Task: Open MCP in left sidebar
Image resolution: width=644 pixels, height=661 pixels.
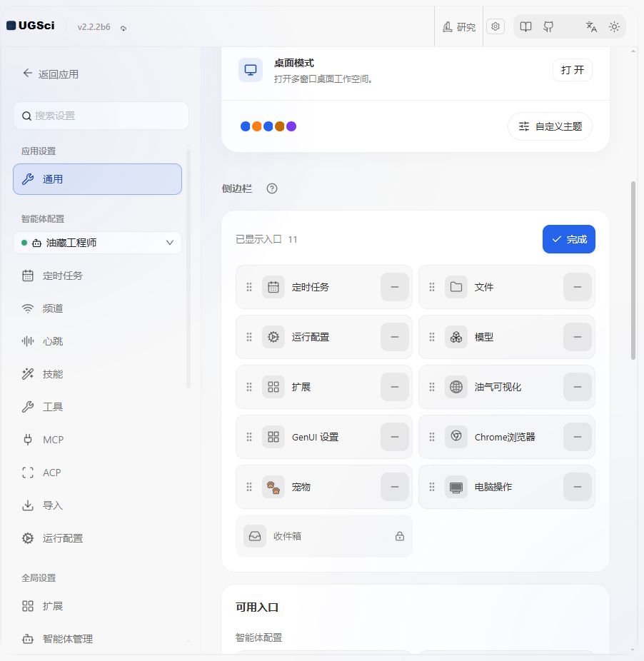Action: [97, 440]
